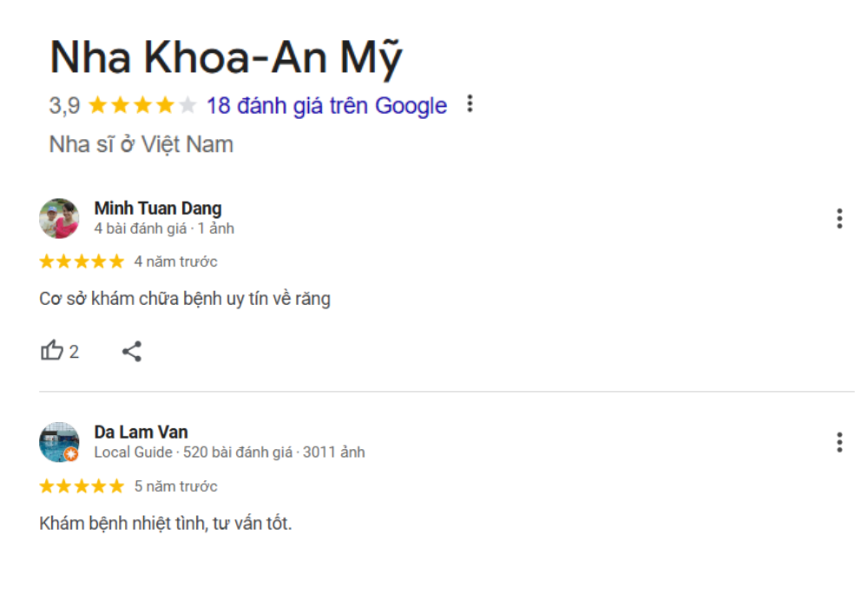
Task: Click the share icon below the first review
Action: tap(130, 350)
